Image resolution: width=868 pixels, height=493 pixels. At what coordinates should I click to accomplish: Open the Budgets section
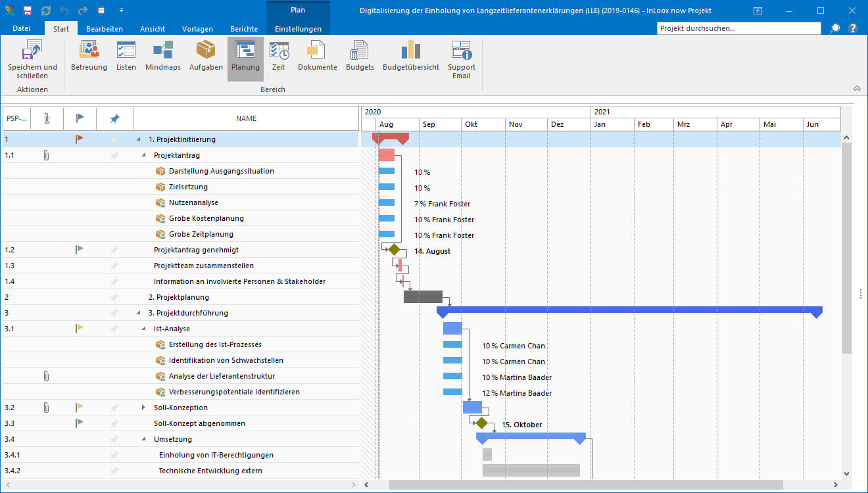(x=360, y=55)
